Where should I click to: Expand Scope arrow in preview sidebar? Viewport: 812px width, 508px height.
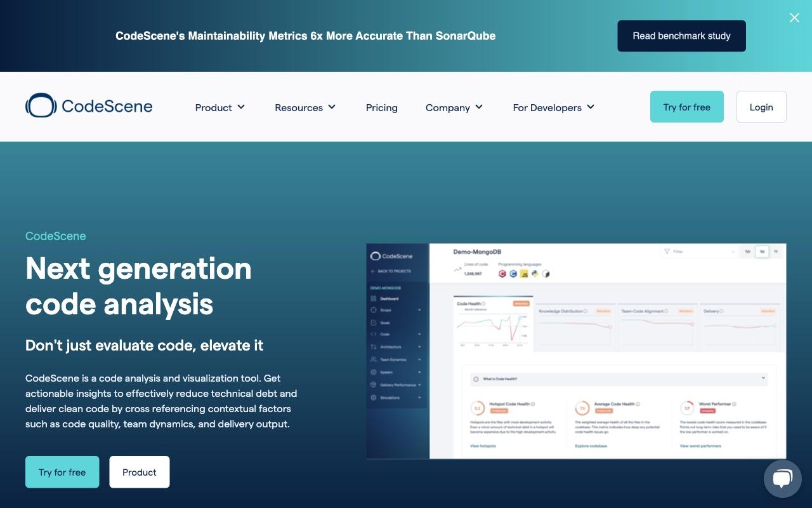click(x=419, y=310)
